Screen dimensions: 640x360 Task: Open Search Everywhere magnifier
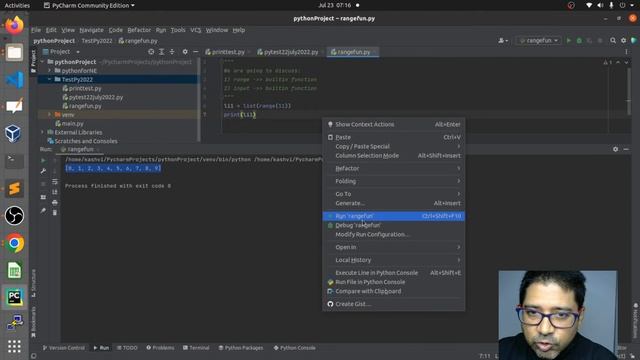click(613, 40)
